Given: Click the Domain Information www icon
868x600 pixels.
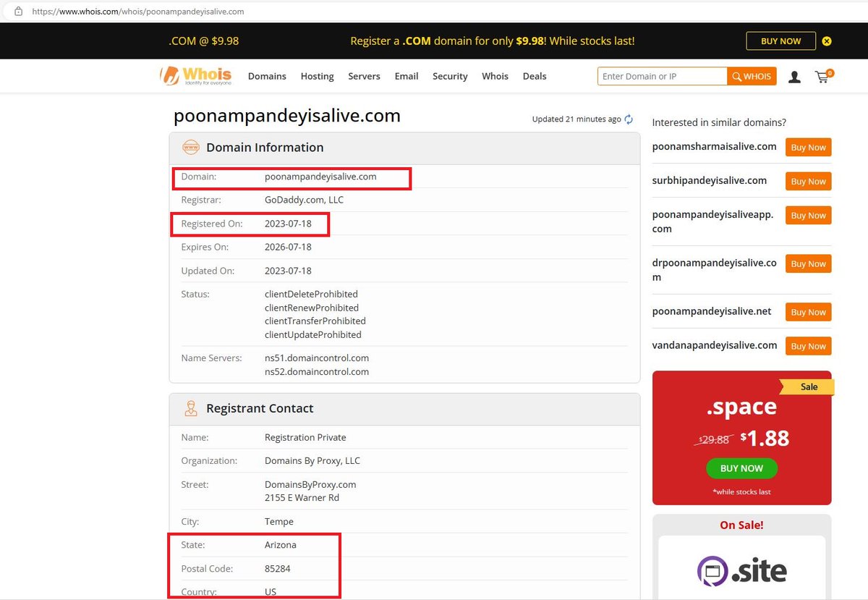Looking at the screenshot, I should click(x=191, y=148).
